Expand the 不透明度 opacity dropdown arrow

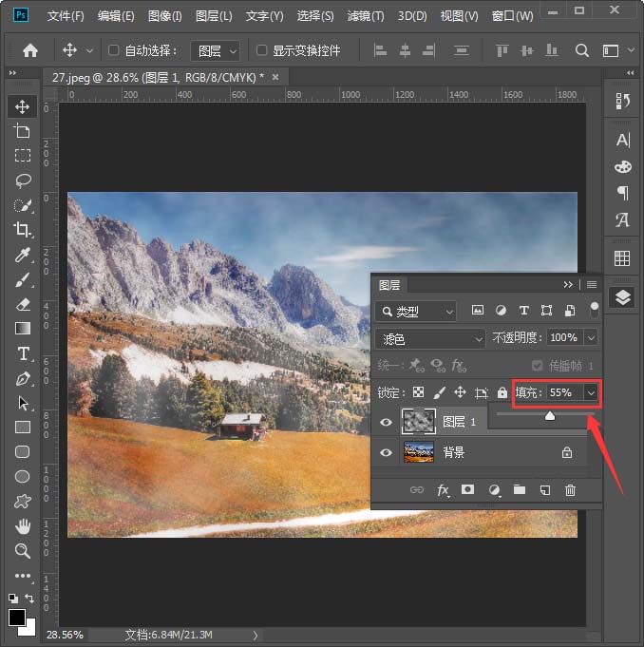[591, 338]
